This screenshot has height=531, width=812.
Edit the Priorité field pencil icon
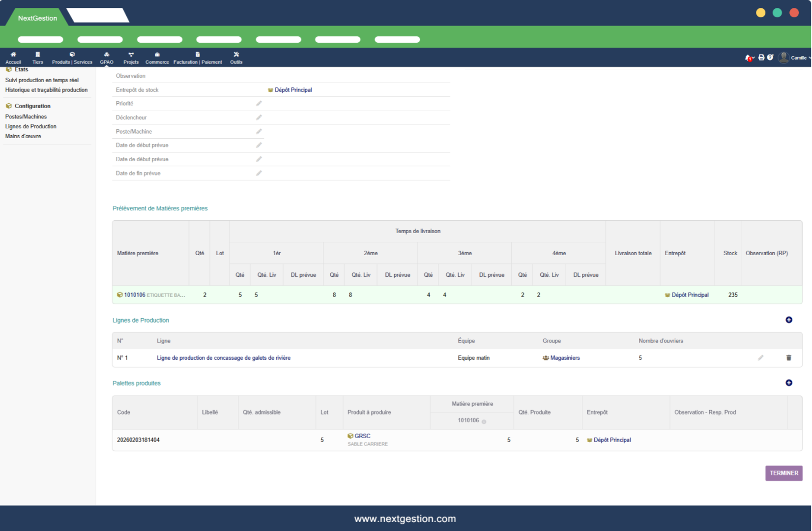259,104
